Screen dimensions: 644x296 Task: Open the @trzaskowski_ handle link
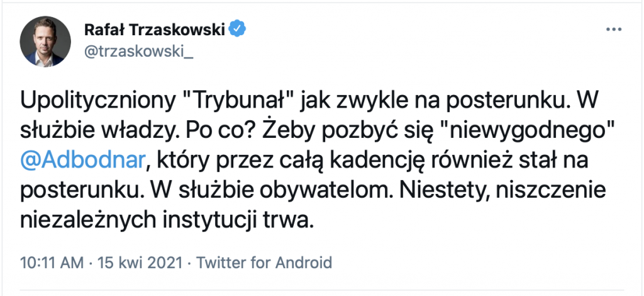[x=138, y=52]
